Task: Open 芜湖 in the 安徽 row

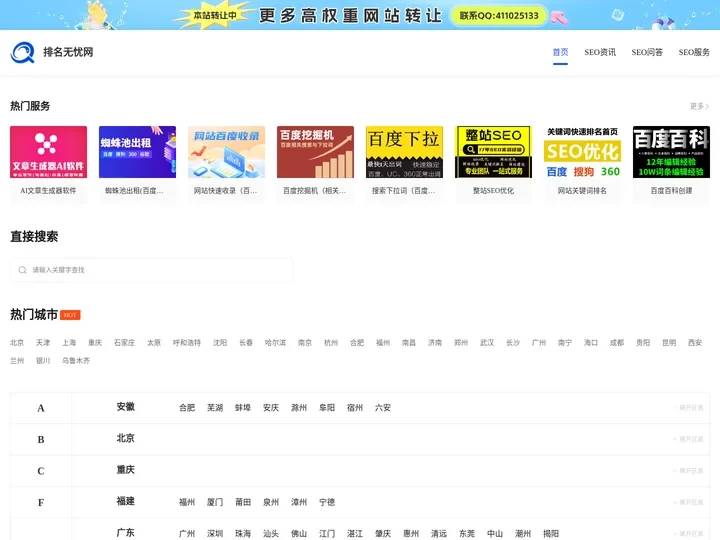Action: [x=215, y=408]
